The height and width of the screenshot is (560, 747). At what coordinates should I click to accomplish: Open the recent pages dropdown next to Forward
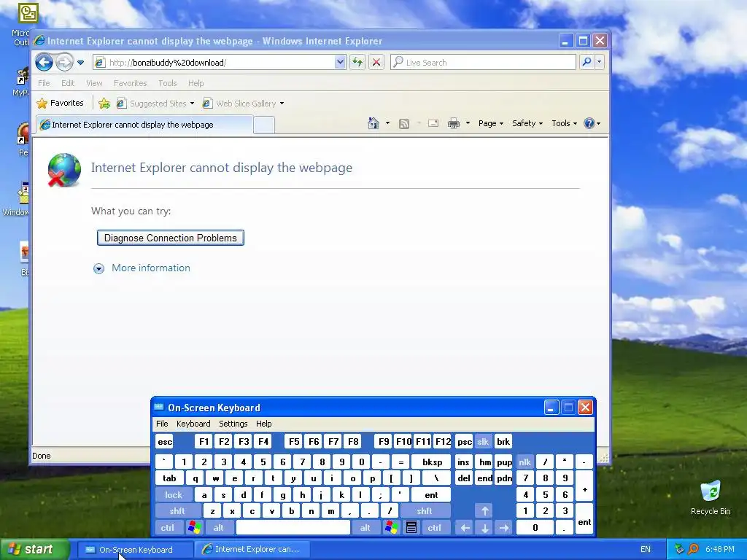tap(80, 63)
